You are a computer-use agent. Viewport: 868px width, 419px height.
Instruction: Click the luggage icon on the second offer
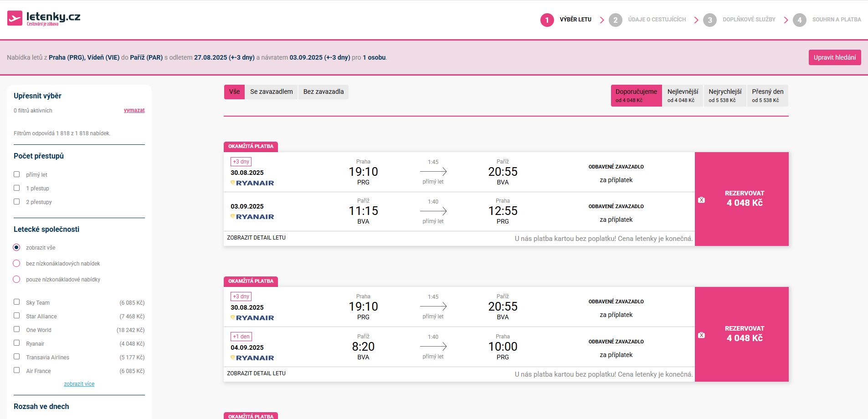point(701,335)
